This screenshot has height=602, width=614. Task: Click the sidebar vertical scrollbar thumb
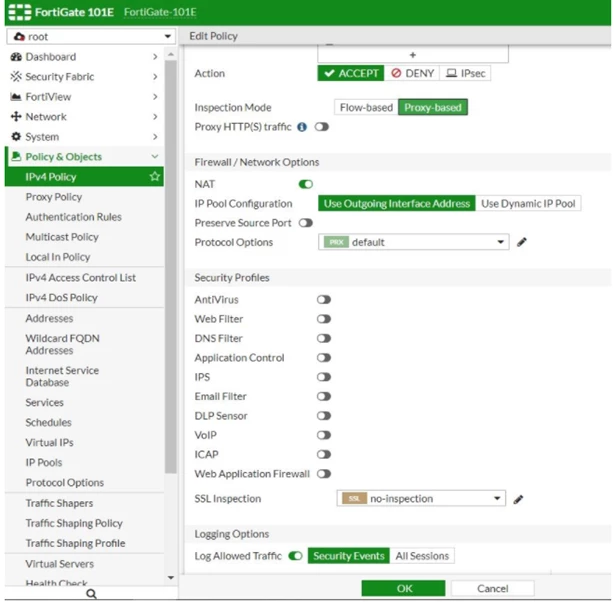click(x=171, y=267)
